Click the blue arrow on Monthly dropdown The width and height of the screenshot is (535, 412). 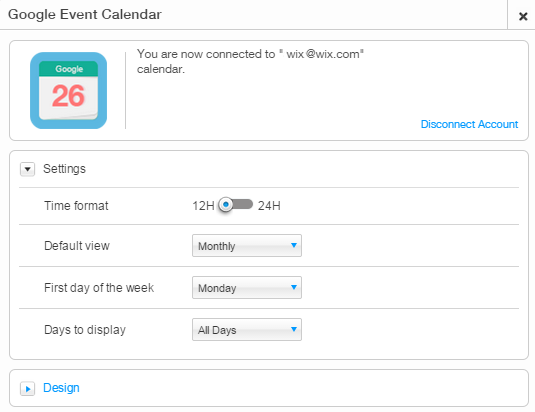tap(293, 245)
